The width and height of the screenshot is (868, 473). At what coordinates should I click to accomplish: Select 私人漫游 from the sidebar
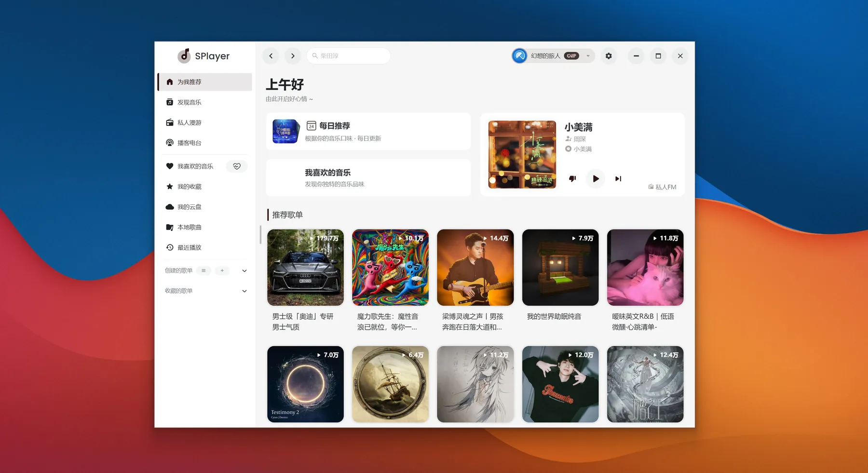click(x=190, y=122)
